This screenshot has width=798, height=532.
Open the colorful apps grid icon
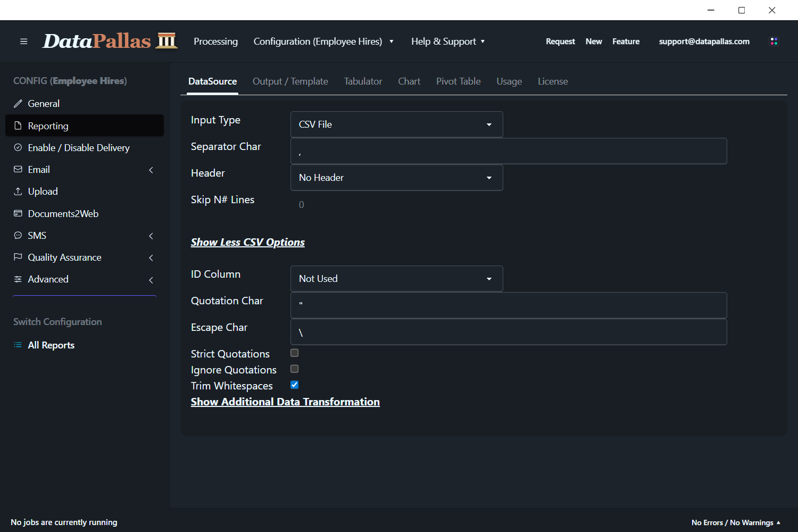[x=774, y=41]
